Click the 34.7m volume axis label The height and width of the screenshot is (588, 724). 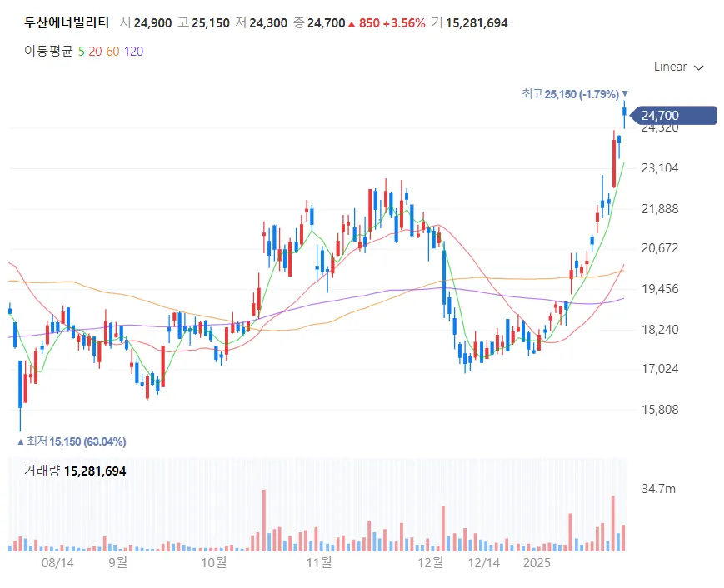[x=658, y=489]
